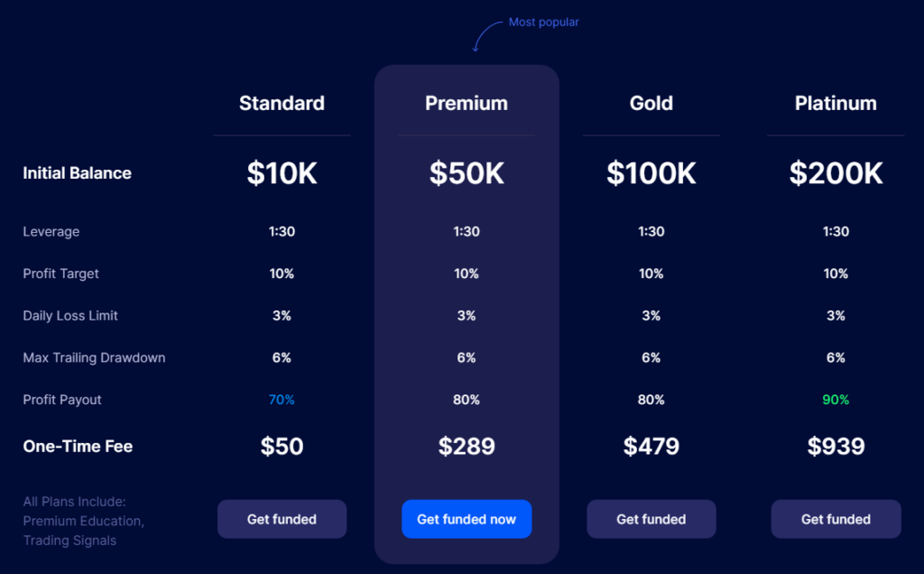The height and width of the screenshot is (574, 924).
Task: Click the green 90% profit payout value
Action: coord(836,400)
